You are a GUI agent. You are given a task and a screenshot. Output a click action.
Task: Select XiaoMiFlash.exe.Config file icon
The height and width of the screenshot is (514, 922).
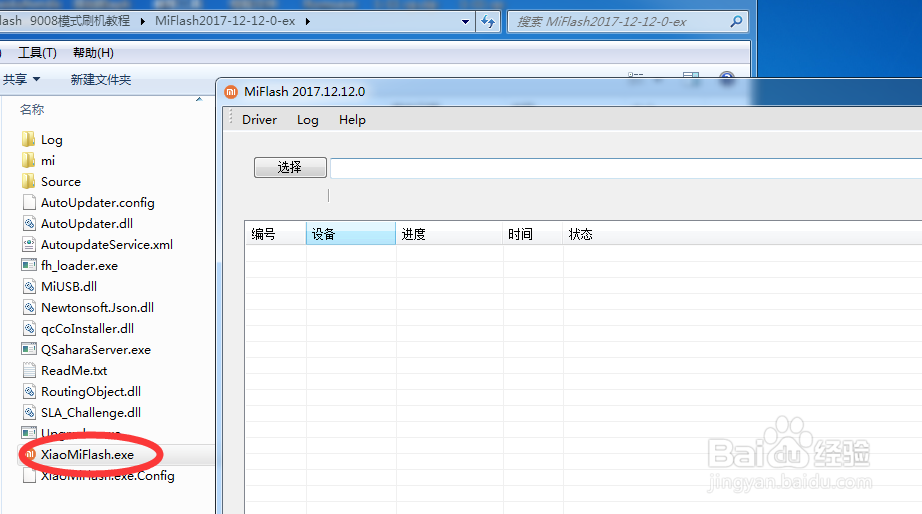pos(29,476)
